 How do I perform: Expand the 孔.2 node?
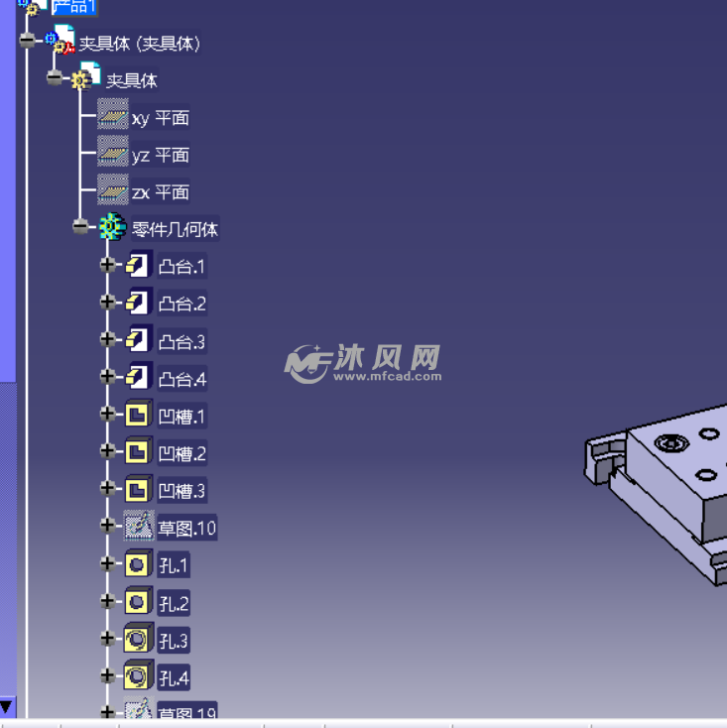click(107, 601)
